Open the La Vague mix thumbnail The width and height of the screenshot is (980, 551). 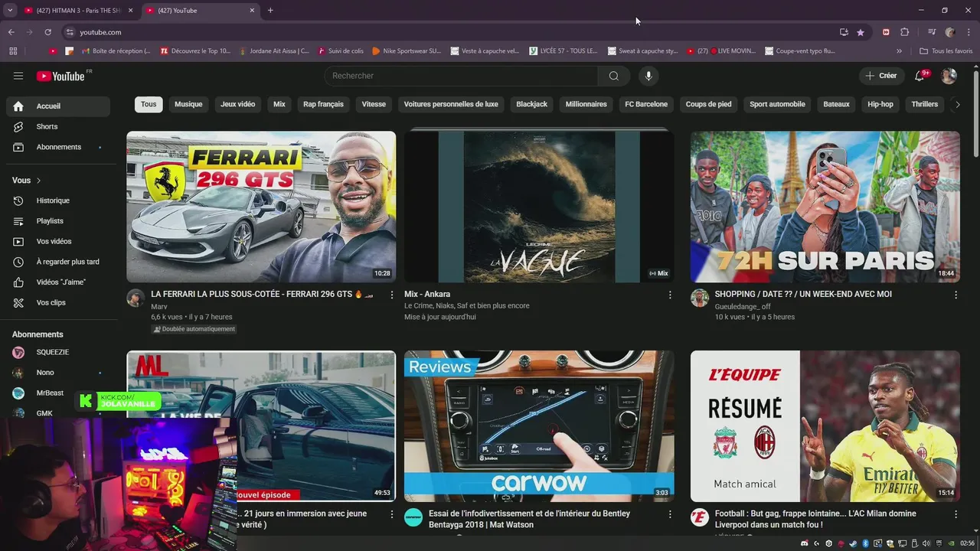coord(539,207)
